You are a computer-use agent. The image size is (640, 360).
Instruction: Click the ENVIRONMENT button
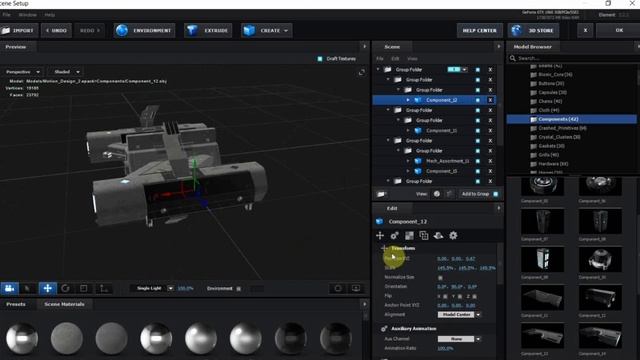tap(144, 30)
